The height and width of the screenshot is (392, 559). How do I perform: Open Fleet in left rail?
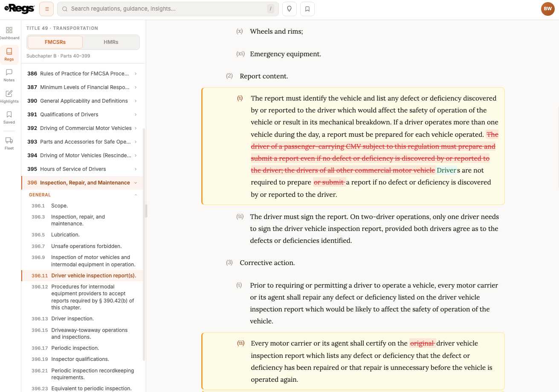pyautogui.click(x=9, y=144)
